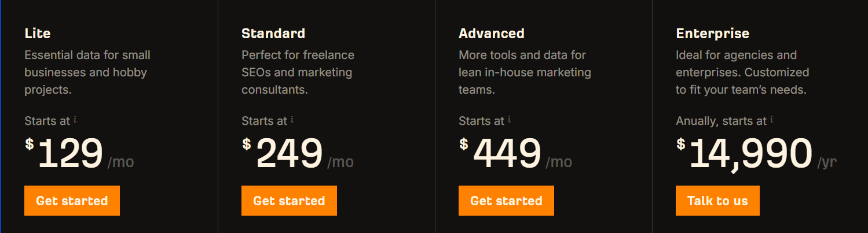Click the info icon beside Lite "Starts at"
This screenshot has width=868, height=233.
point(75,120)
